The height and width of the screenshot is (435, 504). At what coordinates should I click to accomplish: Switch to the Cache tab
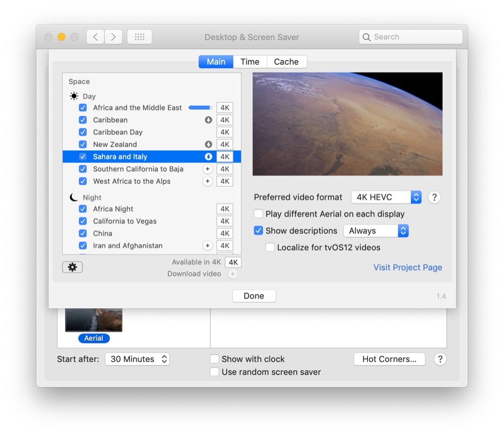click(286, 62)
